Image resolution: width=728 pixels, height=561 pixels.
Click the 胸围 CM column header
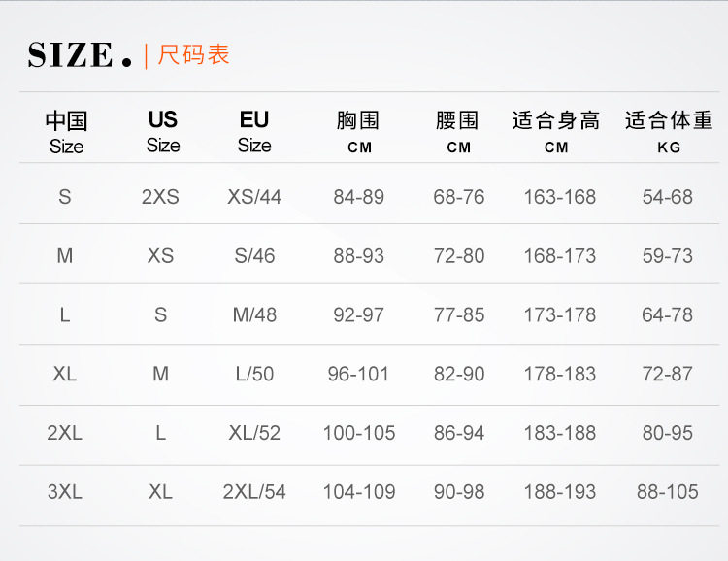[358, 132]
